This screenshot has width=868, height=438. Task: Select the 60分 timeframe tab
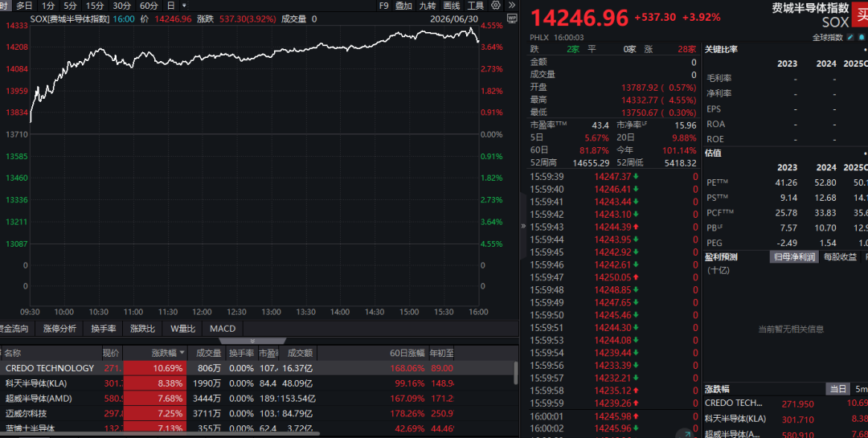[x=149, y=6]
